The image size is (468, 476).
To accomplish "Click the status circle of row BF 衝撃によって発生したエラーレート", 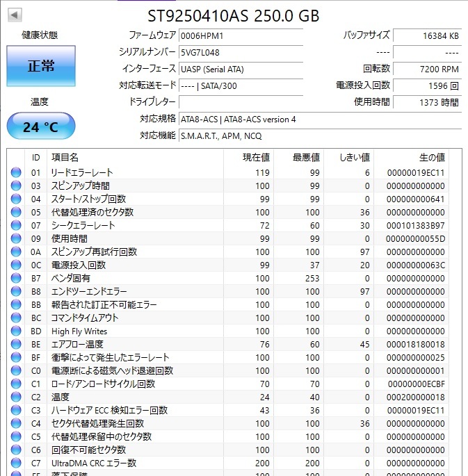I will coord(16,357).
